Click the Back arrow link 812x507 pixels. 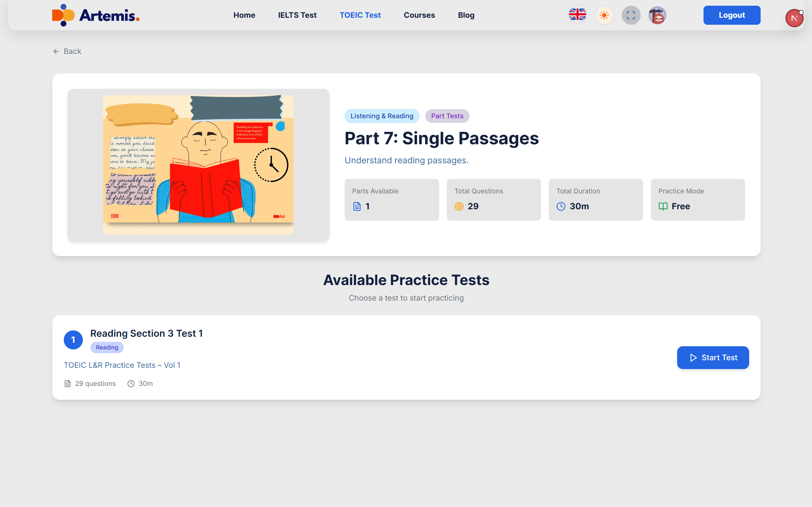(x=67, y=51)
